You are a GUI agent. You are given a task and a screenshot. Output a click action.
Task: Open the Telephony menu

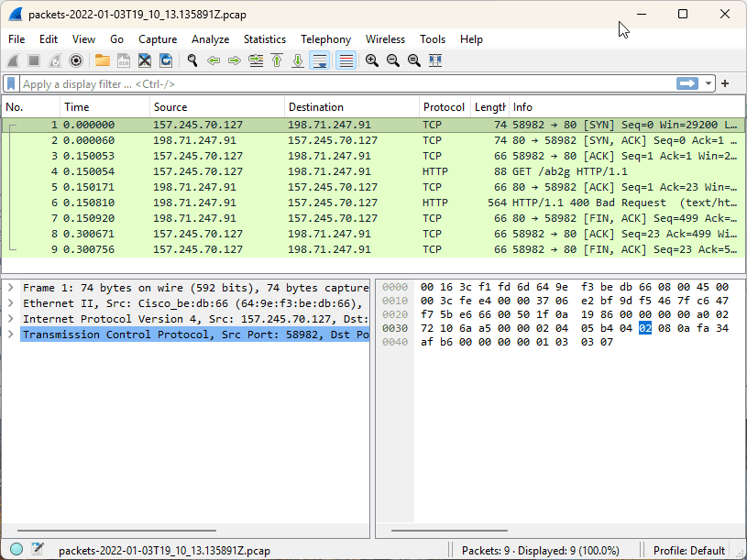click(x=326, y=39)
